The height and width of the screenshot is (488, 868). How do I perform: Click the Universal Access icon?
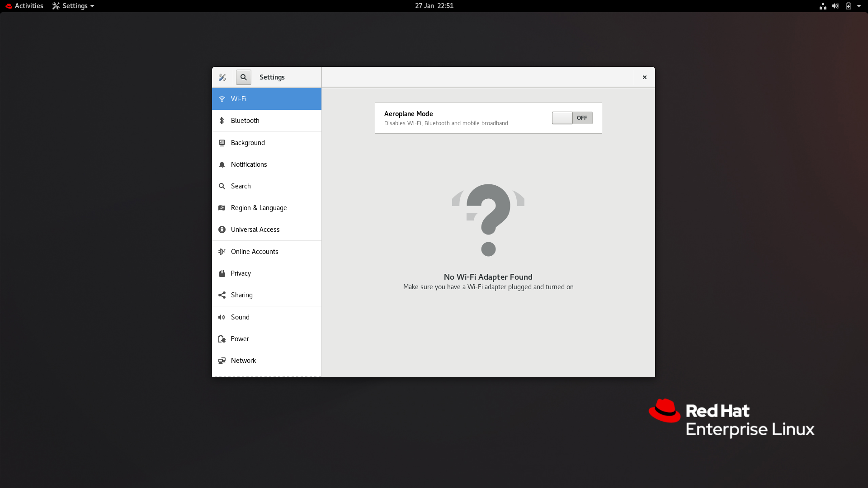point(222,230)
